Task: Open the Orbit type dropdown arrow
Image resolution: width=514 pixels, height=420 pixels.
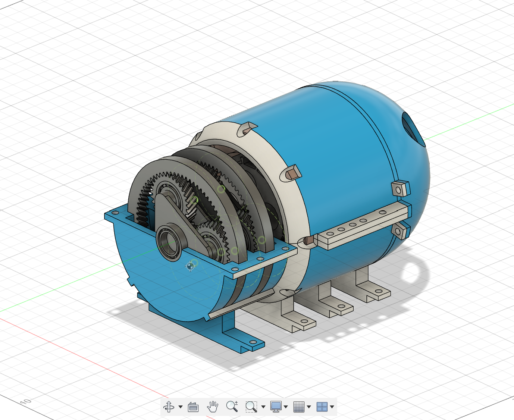Action: [x=181, y=407]
